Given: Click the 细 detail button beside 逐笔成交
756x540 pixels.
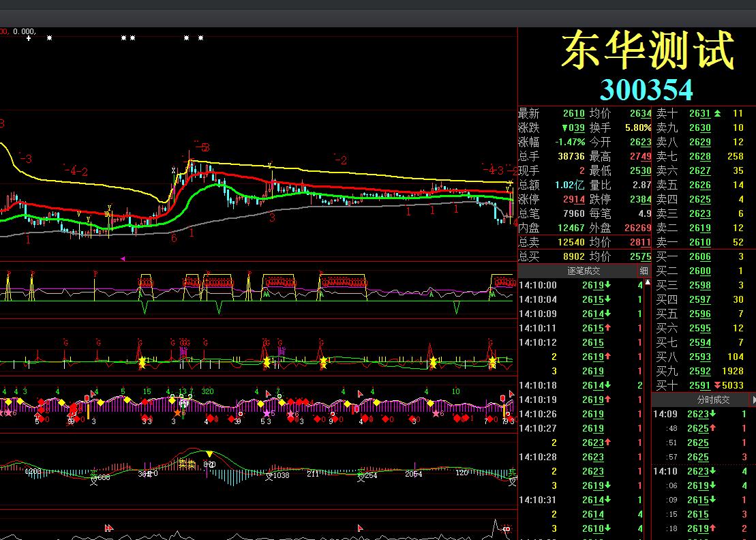Looking at the screenshot, I should 644,271.
